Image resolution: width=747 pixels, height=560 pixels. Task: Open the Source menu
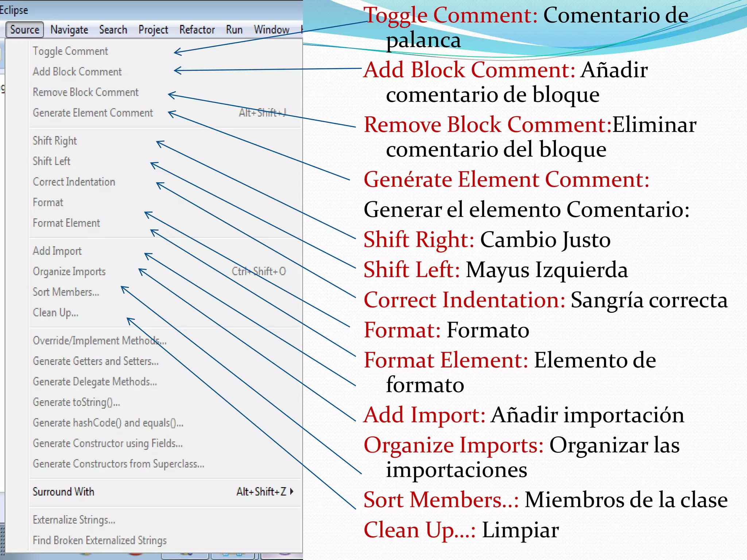[25, 30]
